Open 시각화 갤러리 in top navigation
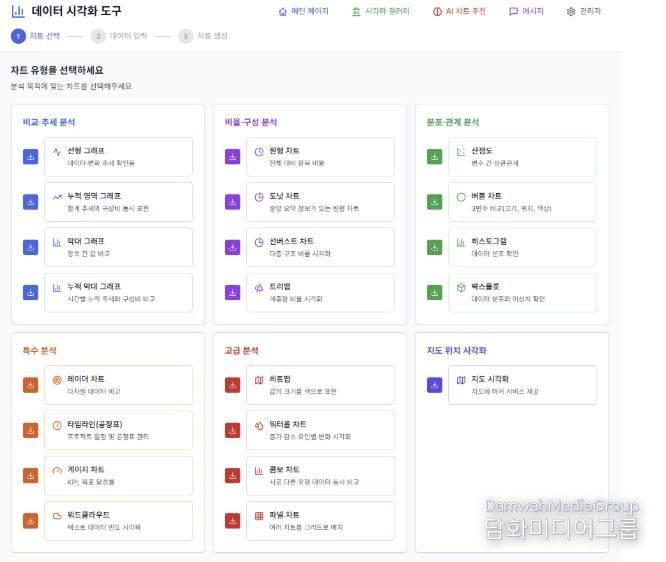Viewport: 666px width, 562px height. [381, 12]
